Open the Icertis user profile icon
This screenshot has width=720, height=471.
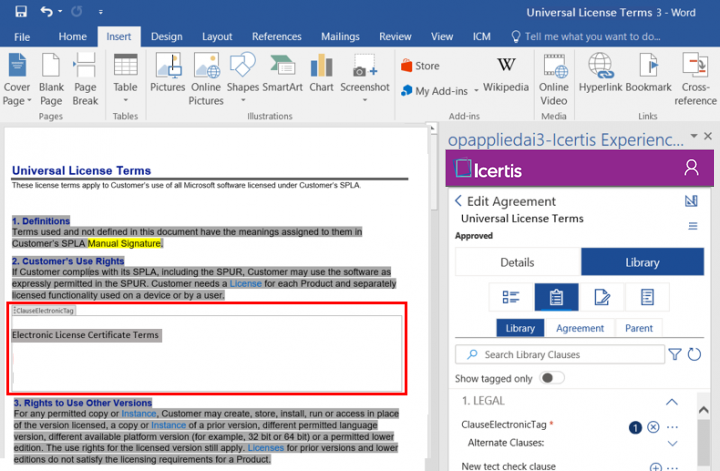coord(691,168)
